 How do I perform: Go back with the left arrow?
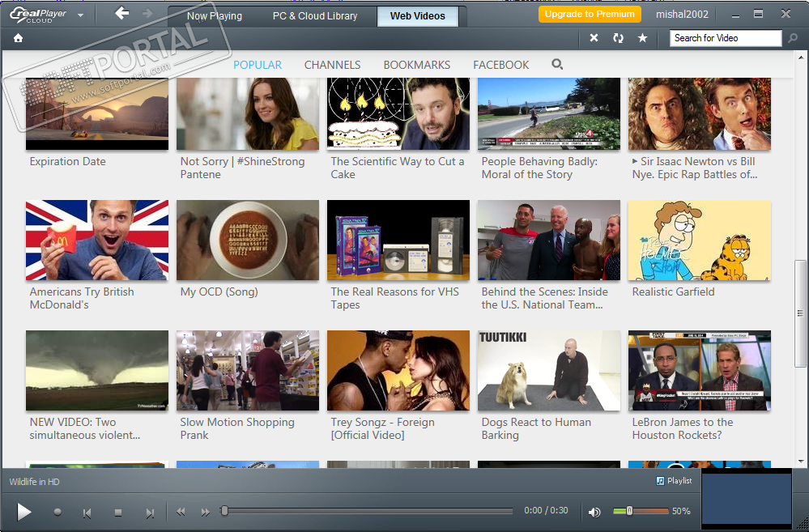(x=121, y=14)
